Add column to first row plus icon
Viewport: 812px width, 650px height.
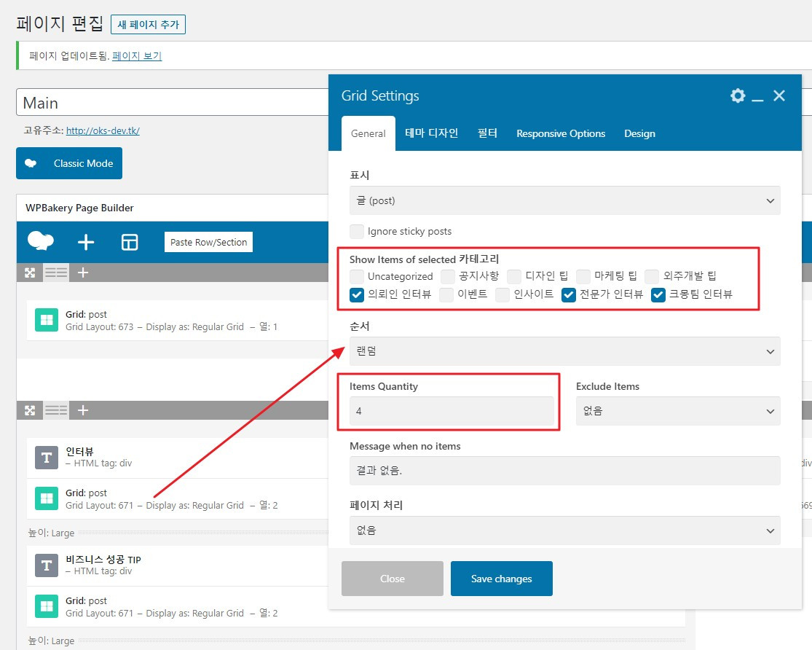pos(83,273)
